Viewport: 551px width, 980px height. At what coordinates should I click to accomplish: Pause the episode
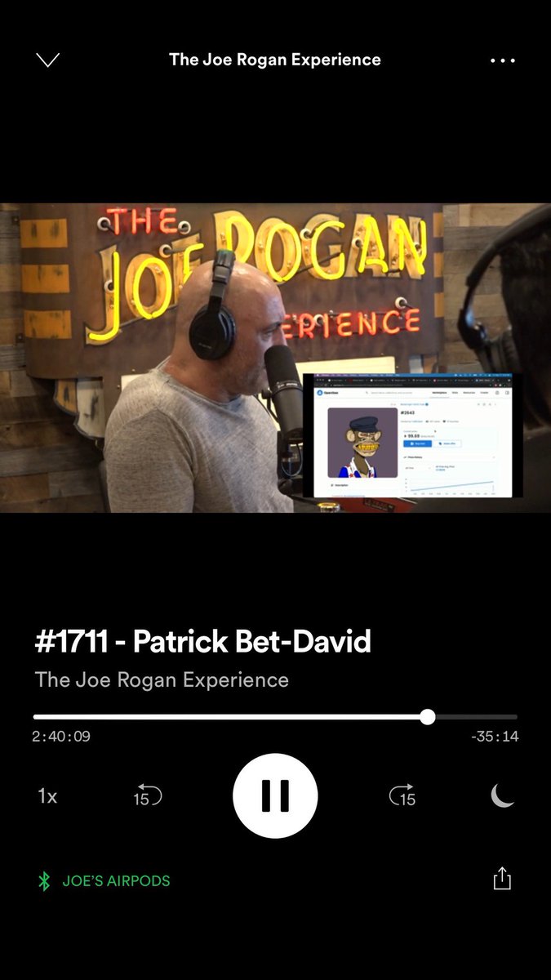(x=275, y=795)
